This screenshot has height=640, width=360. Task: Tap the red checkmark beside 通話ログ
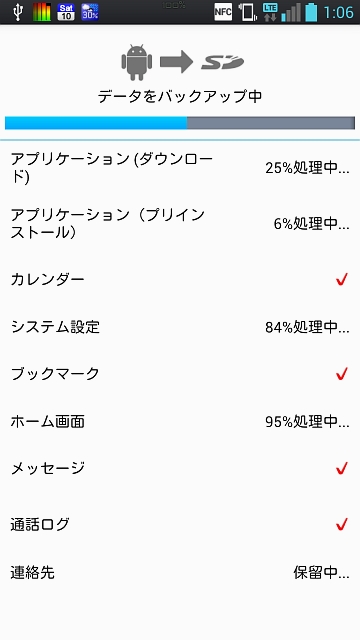click(342, 524)
